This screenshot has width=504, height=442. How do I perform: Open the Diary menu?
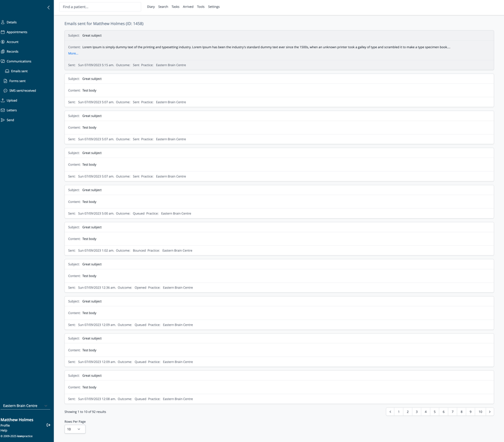click(x=151, y=7)
